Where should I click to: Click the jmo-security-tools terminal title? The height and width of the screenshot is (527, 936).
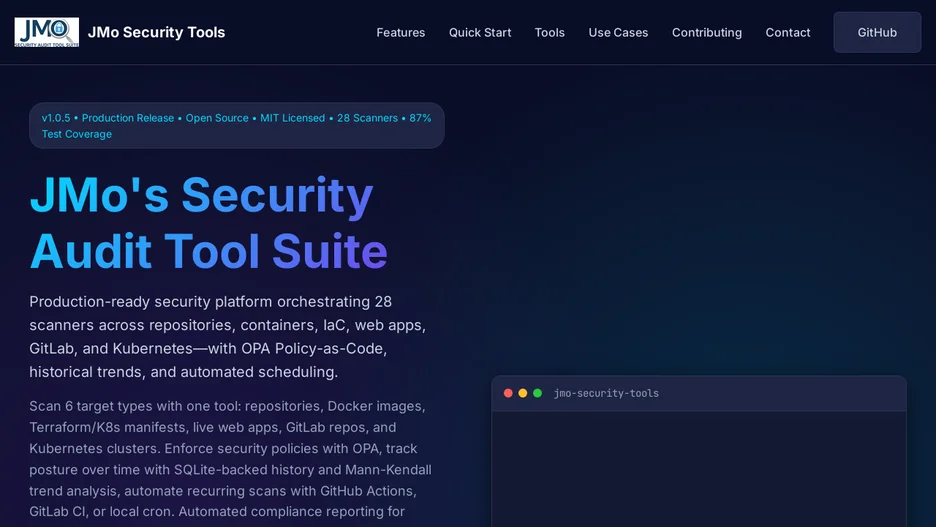606,393
